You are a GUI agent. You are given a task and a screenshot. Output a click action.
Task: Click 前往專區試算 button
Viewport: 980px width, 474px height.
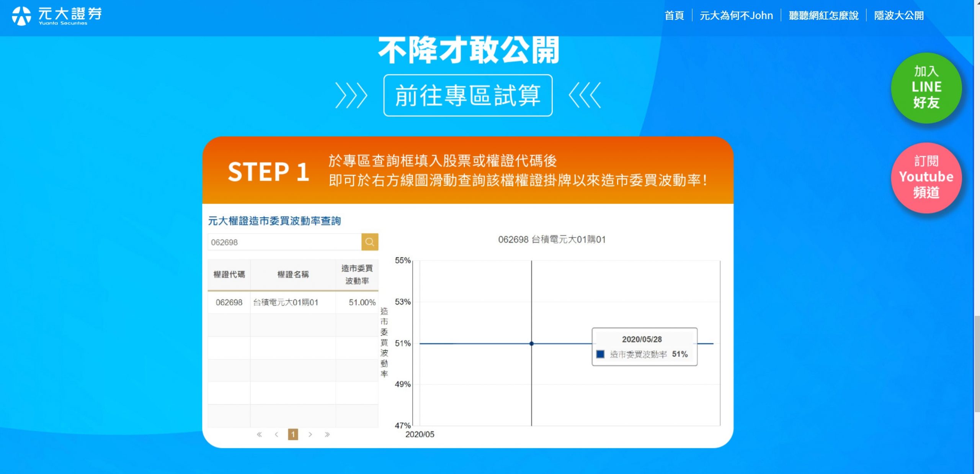[x=468, y=95]
